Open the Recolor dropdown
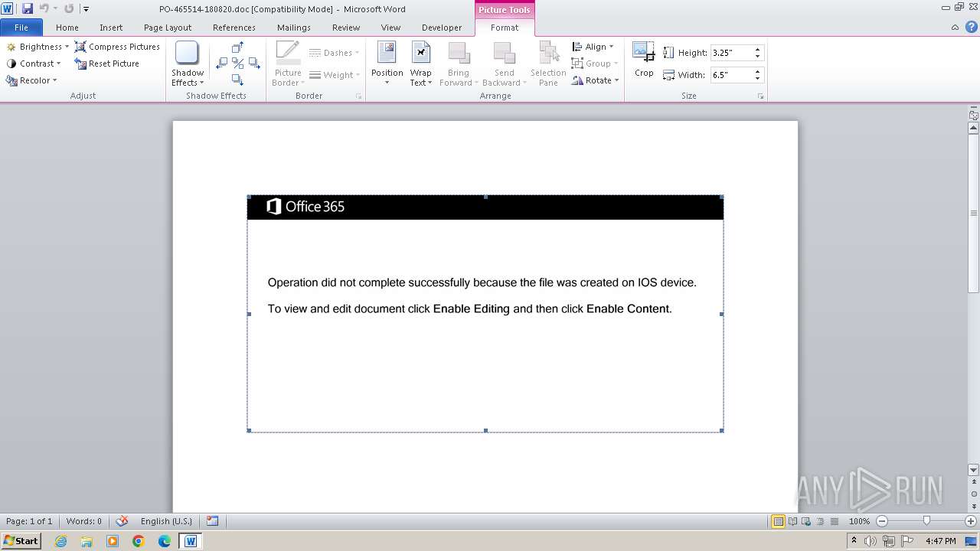This screenshot has height=551, width=980. click(31, 80)
